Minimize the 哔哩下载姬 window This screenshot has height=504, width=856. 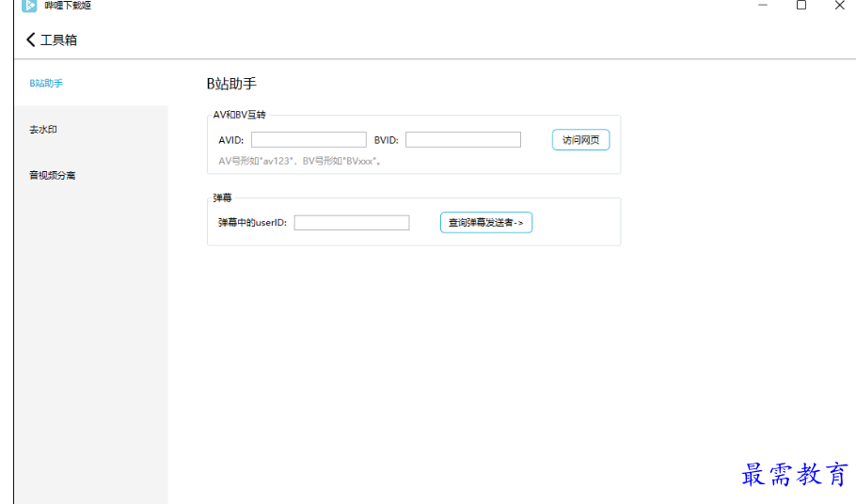coord(763,5)
